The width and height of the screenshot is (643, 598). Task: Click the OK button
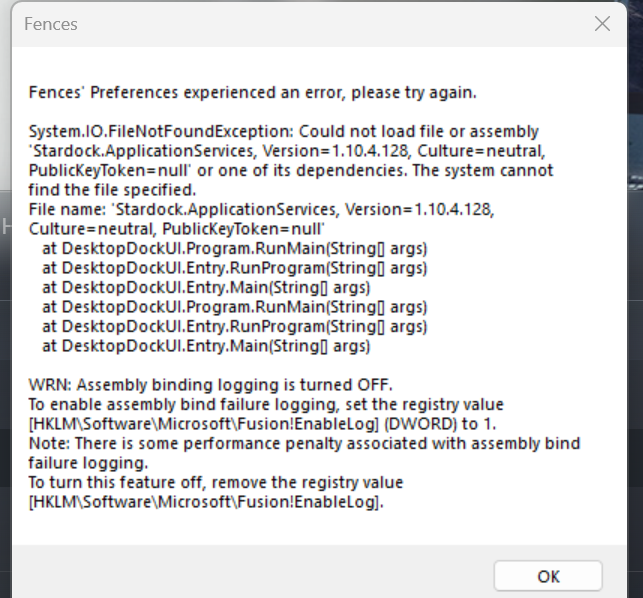click(548, 576)
